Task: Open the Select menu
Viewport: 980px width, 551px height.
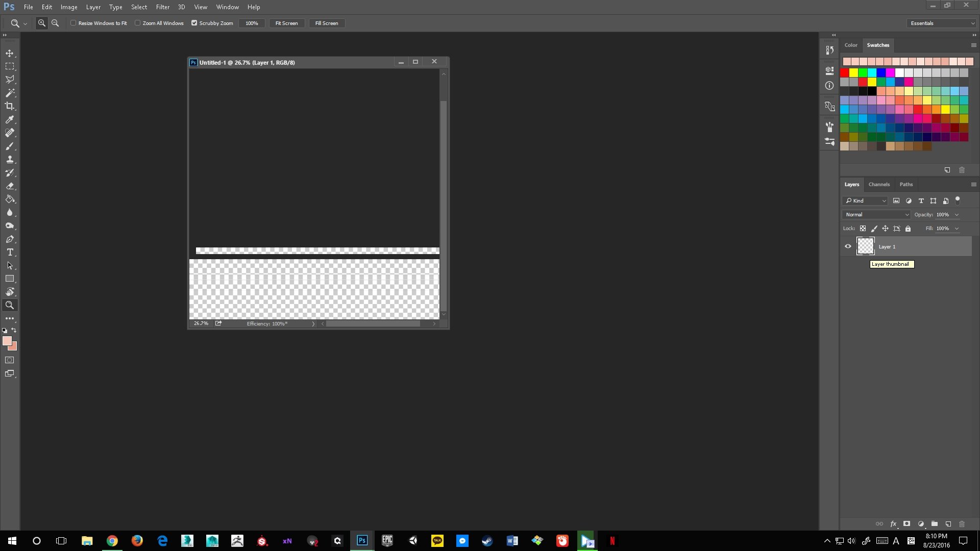Action: point(139,7)
